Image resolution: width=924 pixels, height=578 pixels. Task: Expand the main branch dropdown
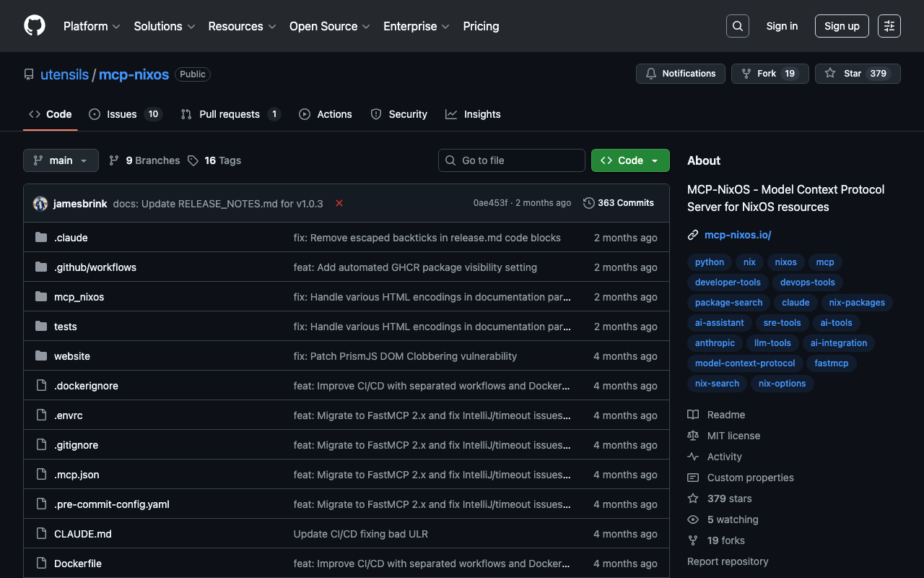pos(61,160)
